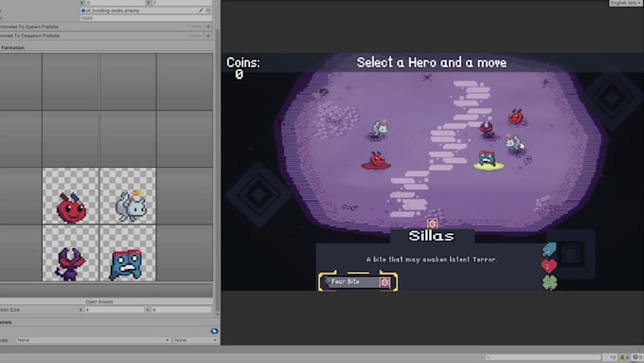Add entry to Spawn Prefabs list
The width and height of the screenshot is (644, 363).
click(x=208, y=27)
